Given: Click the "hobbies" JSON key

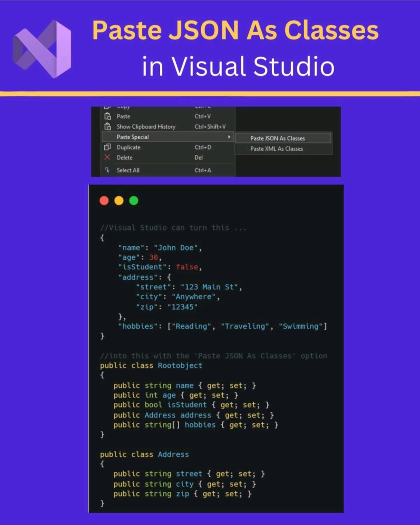Looking at the screenshot, I should [138, 326].
